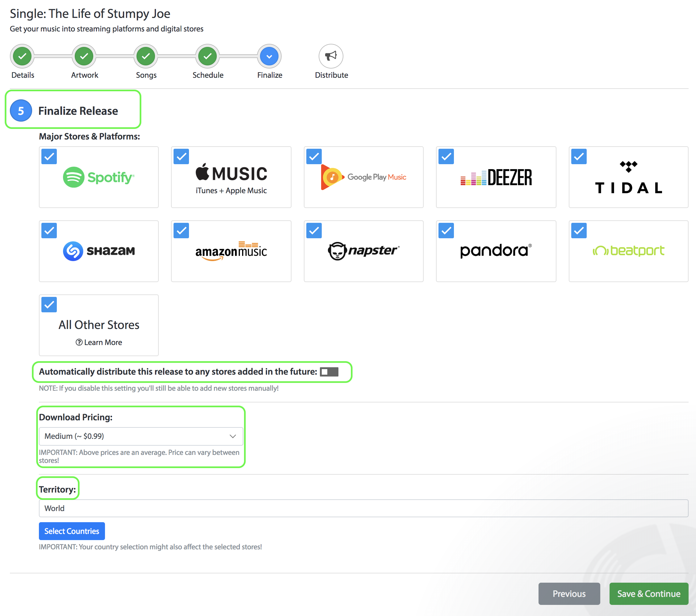Click the Schedule step checkmark icon
The width and height of the screenshot is (696, 616).
coord(208,56)
